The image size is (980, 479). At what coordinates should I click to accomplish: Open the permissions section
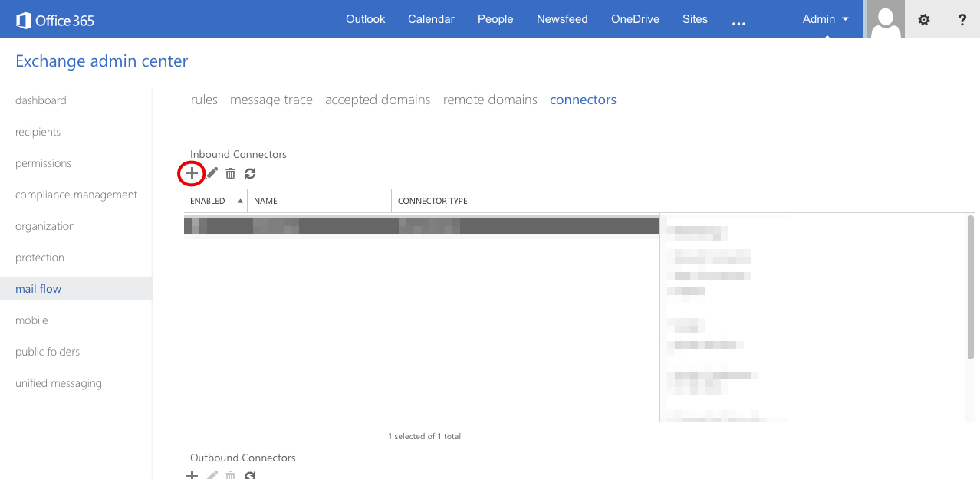click(43, 163)
